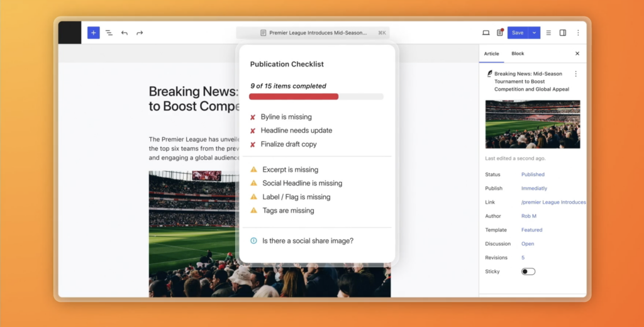The width and height of the screenshot is (644, 327).
Task: Click the red X beside Byline is missing
Action: coord(253,118)
